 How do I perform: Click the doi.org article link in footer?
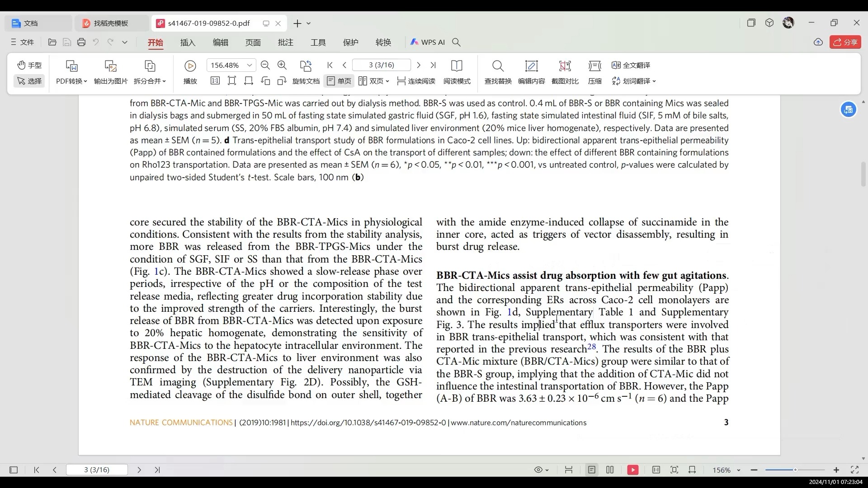point(368,423)
